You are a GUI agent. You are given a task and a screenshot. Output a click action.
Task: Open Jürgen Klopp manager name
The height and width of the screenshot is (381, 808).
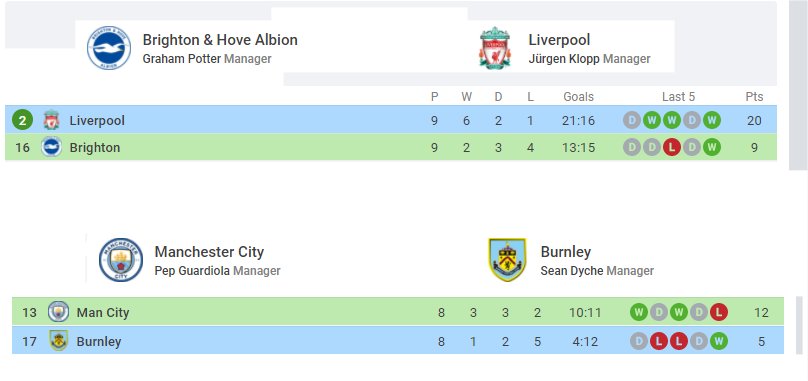pos(564,59)
